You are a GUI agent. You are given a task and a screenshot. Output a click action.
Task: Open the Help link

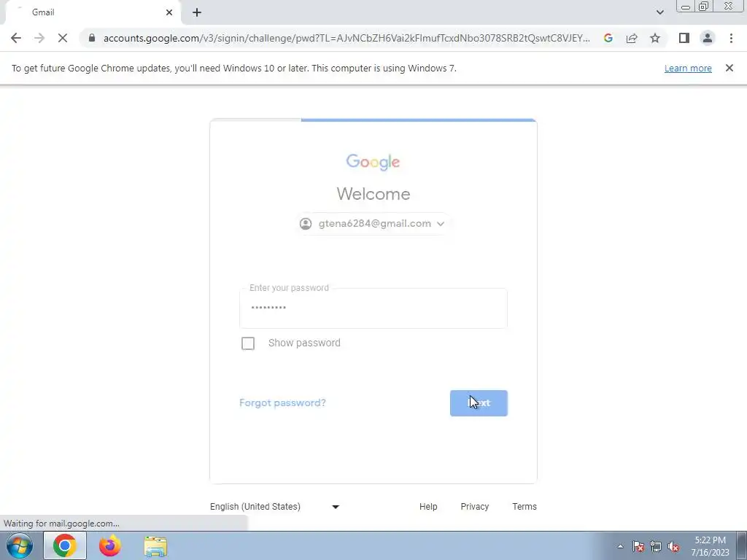coord(428,507)
